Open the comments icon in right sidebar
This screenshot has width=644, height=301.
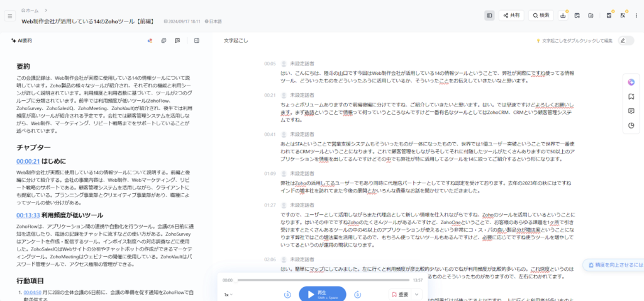click(x=631, y=111)
